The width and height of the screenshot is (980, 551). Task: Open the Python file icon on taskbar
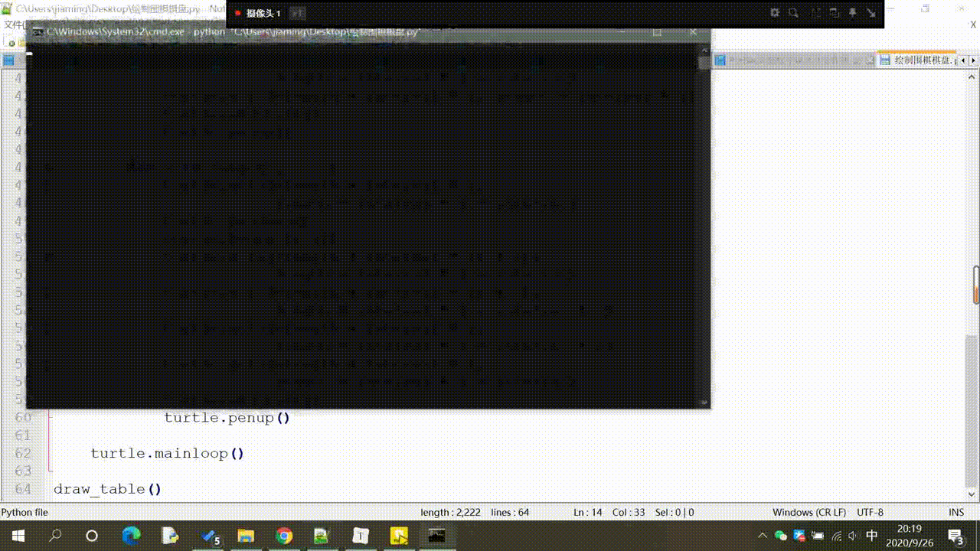pos(170,536)
